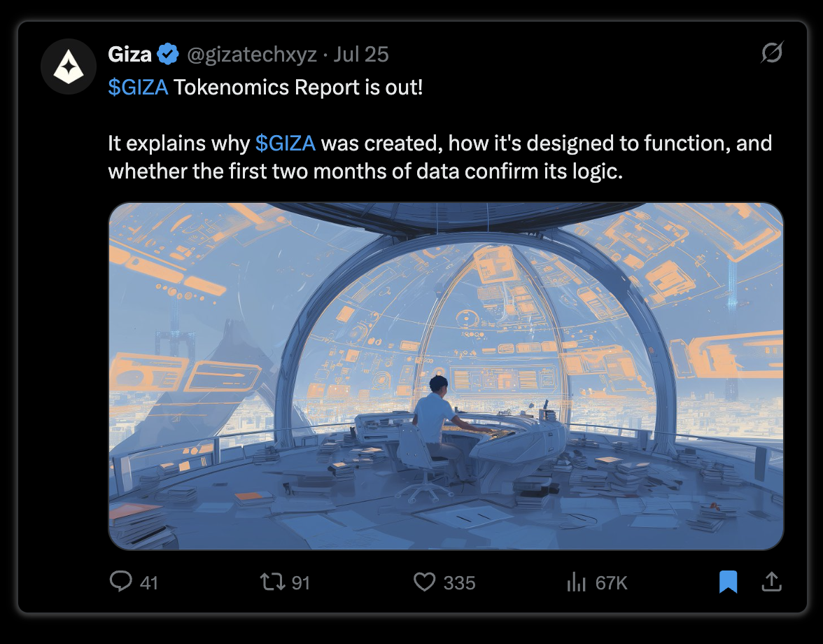This screenshot has height=644, width=823.
Task: Open the tweet's attached dome illustration
Action: (446, 377)
